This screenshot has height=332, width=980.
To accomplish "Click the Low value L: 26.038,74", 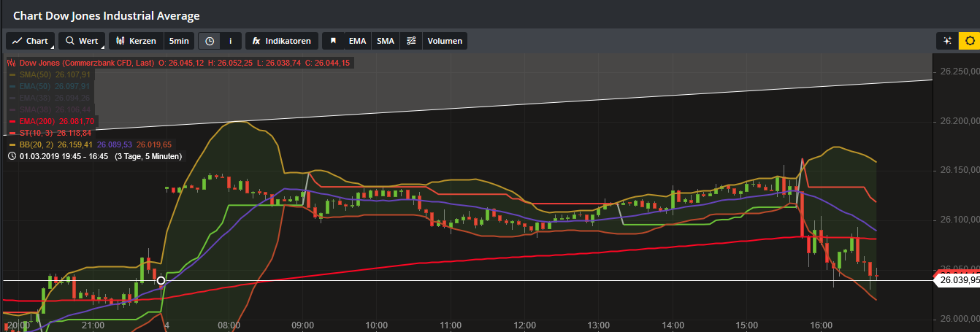I will coord(279,63).
